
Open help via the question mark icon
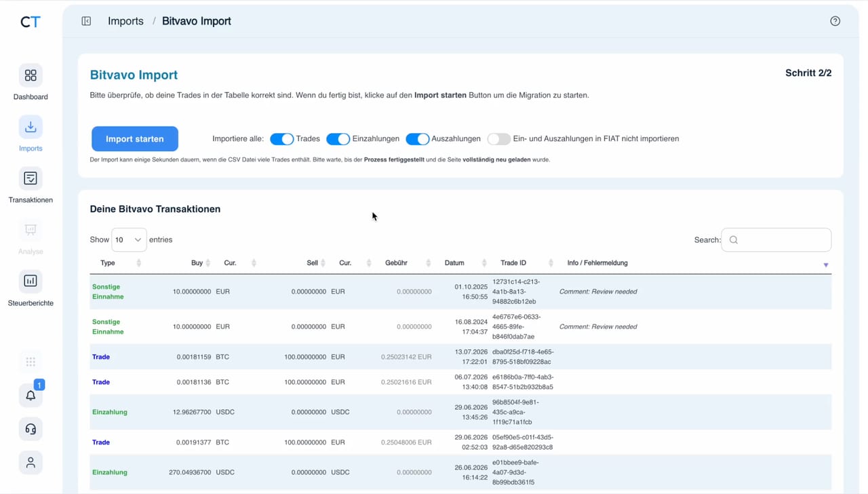(835, 21)
